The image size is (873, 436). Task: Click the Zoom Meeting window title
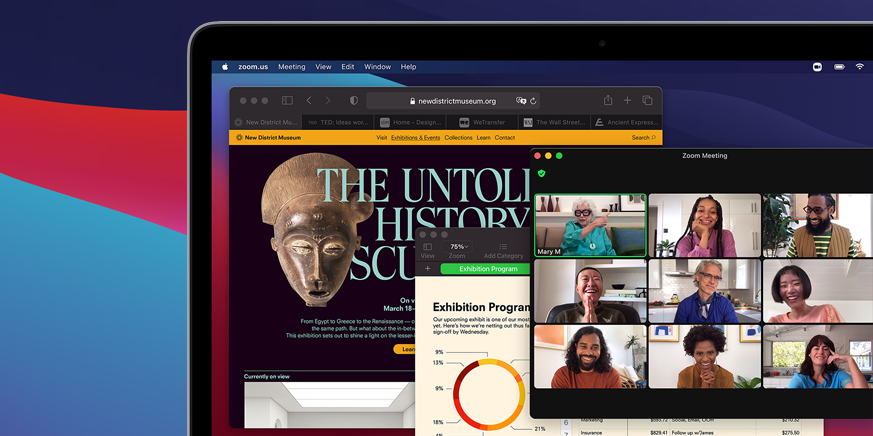coord(704,156)
